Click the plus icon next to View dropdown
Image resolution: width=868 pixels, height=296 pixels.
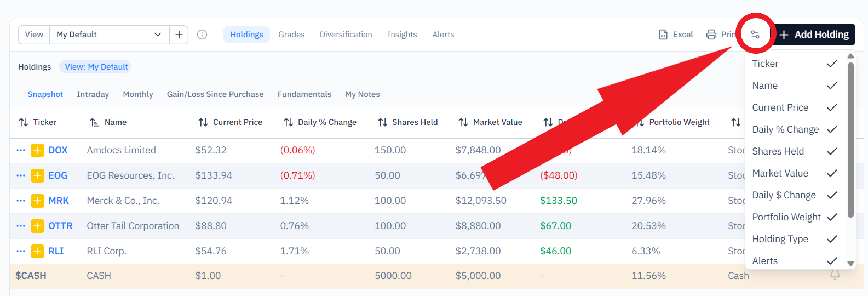179,35
